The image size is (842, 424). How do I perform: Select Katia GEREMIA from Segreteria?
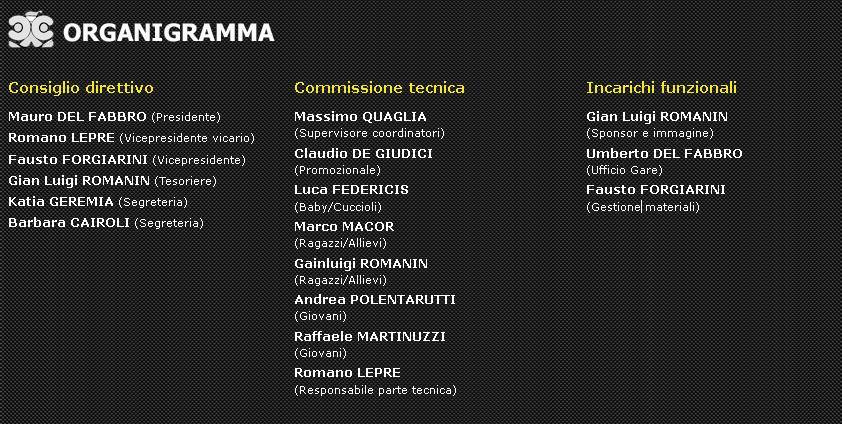pyautogui.click(x=61, y=202)
